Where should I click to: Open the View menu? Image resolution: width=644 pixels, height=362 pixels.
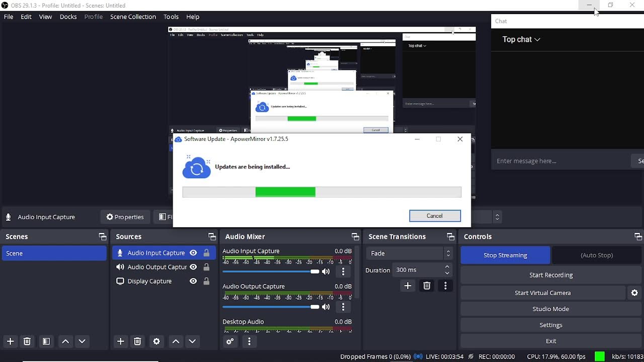45,17
